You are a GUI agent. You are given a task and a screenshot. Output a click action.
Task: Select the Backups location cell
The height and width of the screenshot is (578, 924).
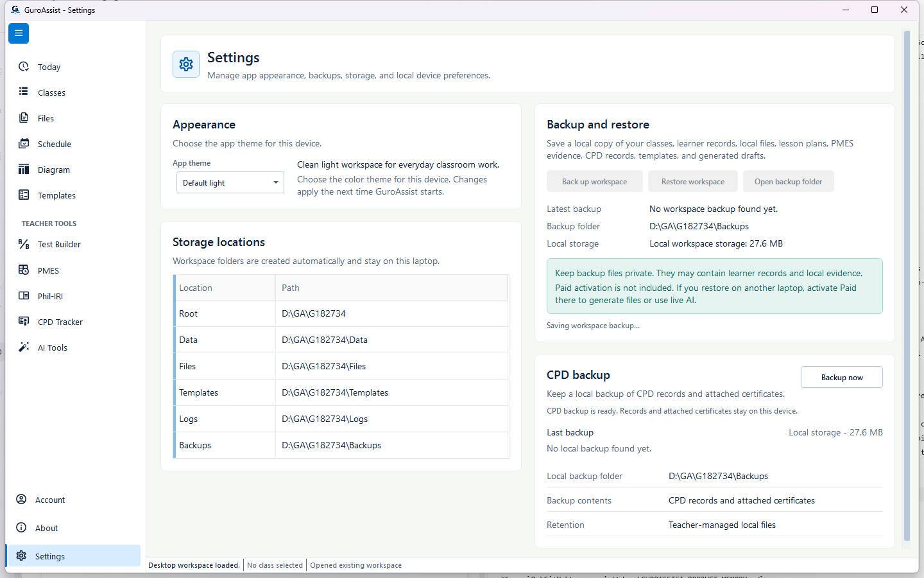coord(225,445)
